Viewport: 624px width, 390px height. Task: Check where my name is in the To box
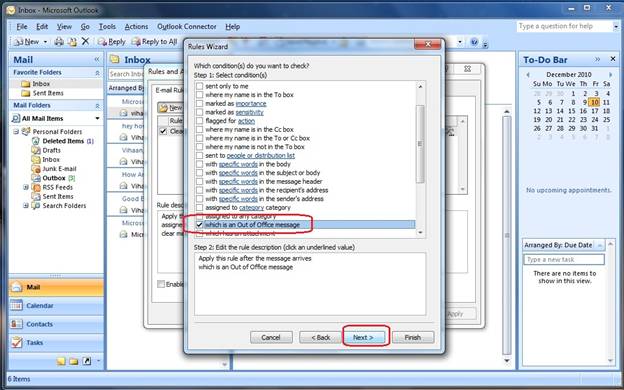199,95
